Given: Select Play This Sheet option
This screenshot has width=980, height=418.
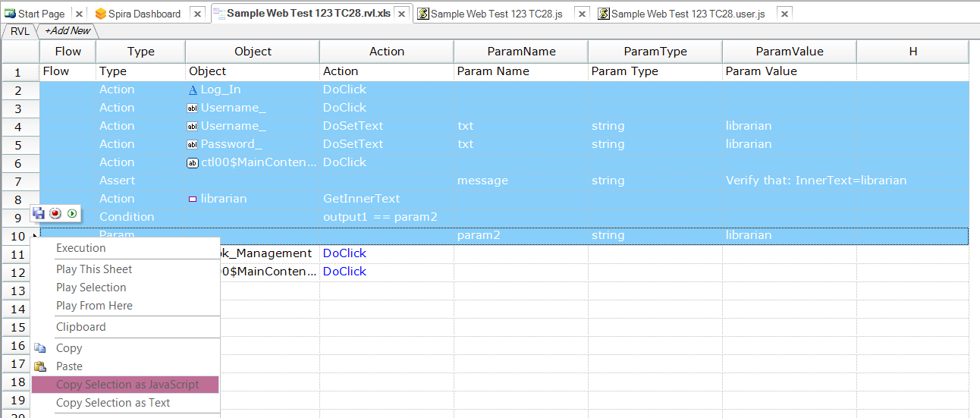Looking at the screenshot, I should [94, 269].
